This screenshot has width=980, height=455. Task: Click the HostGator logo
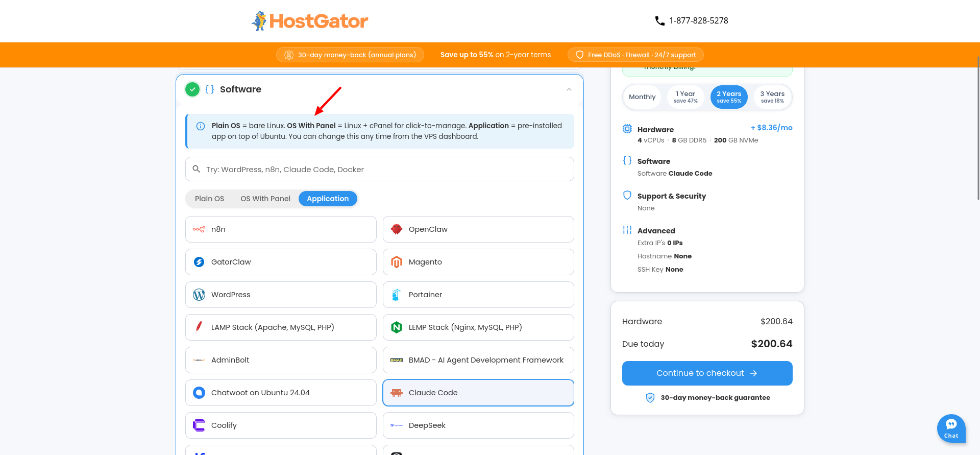(310, 21)
